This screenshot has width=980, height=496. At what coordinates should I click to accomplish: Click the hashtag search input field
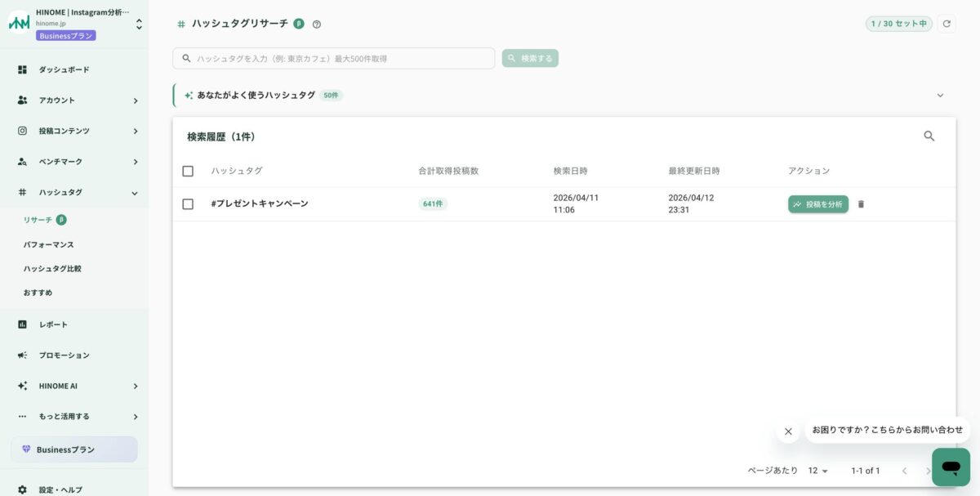[327, 58]
